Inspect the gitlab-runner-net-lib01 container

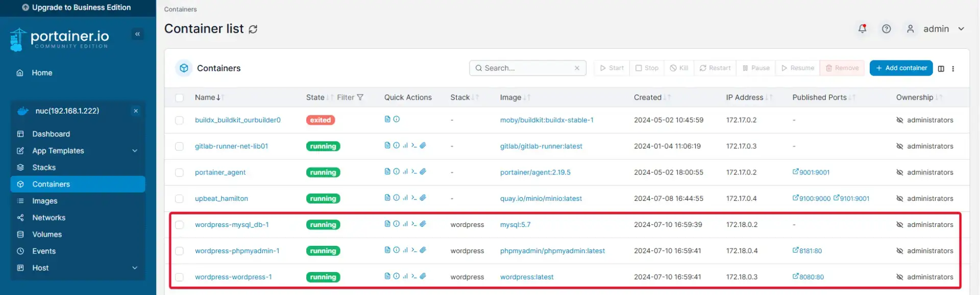[x=396, y=145]
